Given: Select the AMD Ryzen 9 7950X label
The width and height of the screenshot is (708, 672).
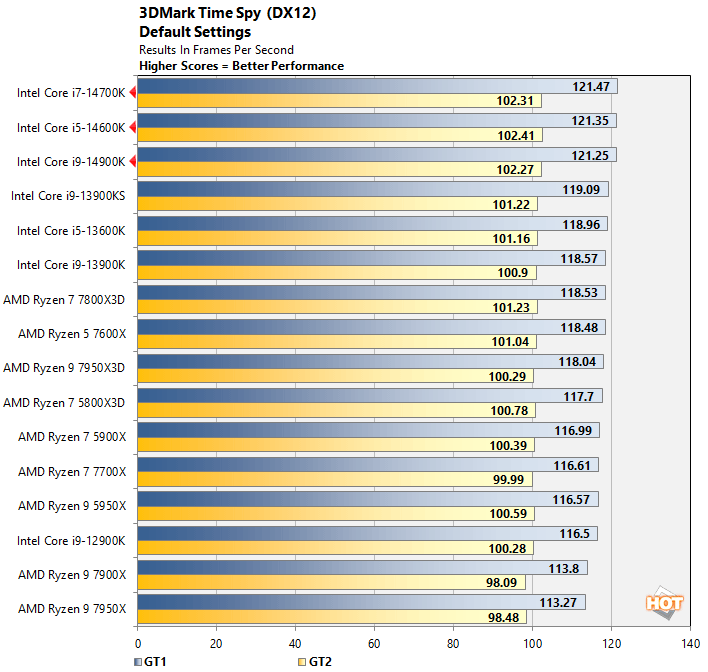Looking at the screenshot, I should (72, 608).
